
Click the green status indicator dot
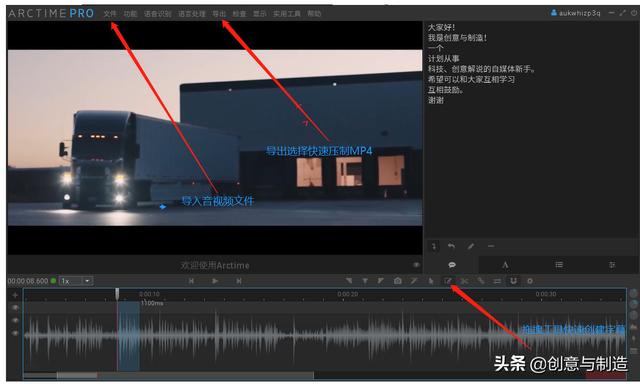point(53,281)
